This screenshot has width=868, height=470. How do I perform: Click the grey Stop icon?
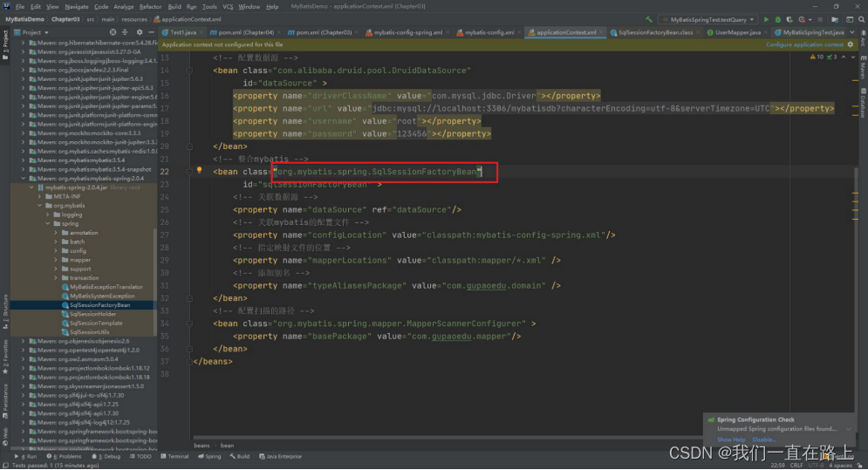pyautogui.click(x=820, y=19)
